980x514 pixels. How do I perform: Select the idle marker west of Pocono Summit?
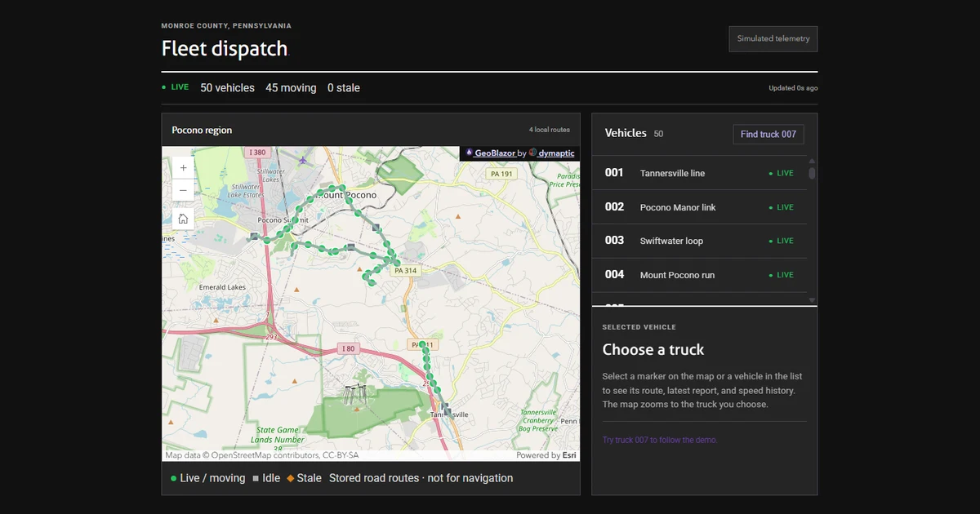coord(255,237)
